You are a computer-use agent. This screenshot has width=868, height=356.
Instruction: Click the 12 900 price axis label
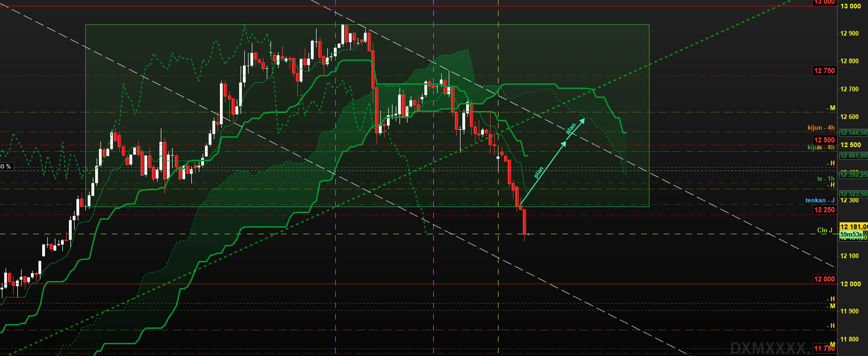pyautogui.click(x=850, y=33)
